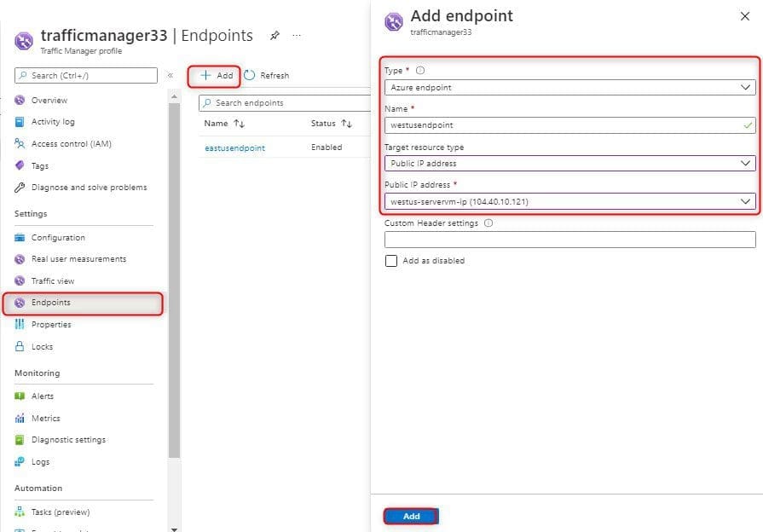Click the Enabled status of eastusendpoint
The image size is (763, 532).
[327, 147]
